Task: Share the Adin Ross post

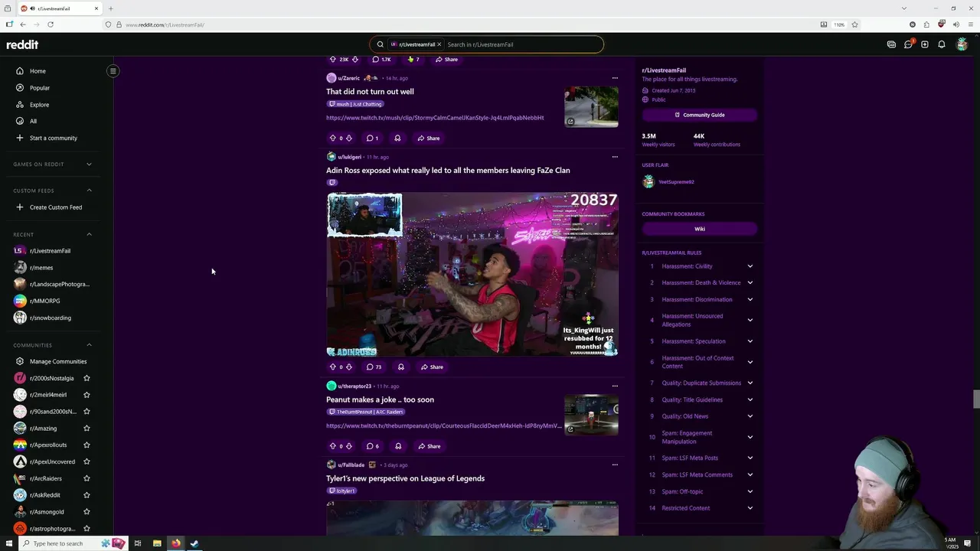Action: (432, 367)
